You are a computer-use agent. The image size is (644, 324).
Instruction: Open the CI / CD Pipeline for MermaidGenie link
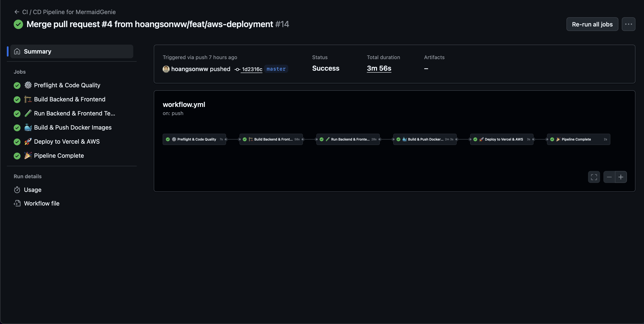tap(69, 12)
